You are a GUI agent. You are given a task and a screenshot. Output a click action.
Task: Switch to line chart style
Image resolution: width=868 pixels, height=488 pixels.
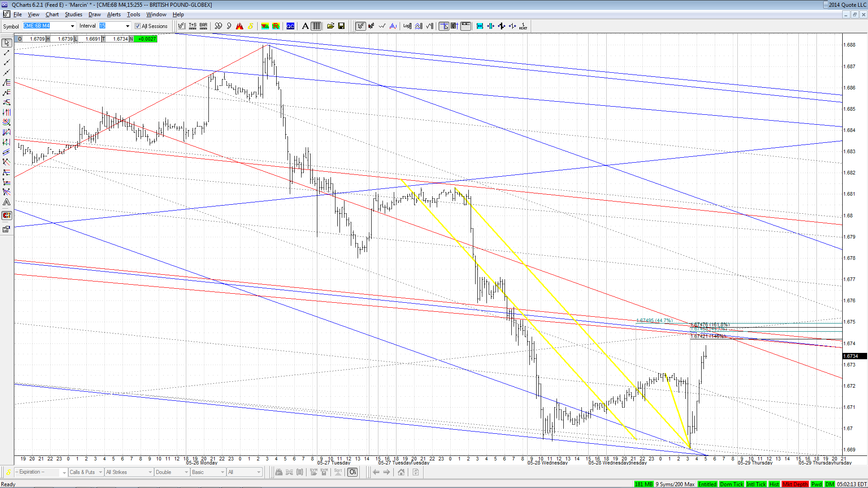[382, 26]
